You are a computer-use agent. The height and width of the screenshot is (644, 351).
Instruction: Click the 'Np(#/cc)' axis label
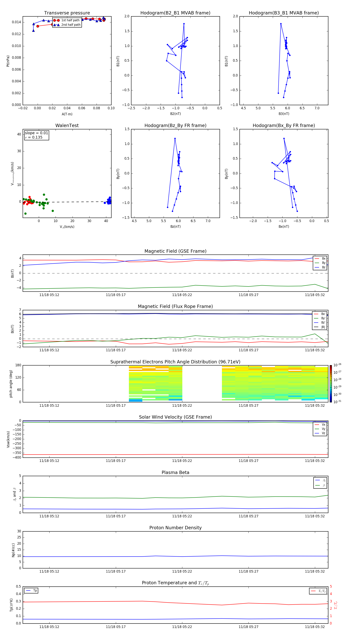pos(13,550)
